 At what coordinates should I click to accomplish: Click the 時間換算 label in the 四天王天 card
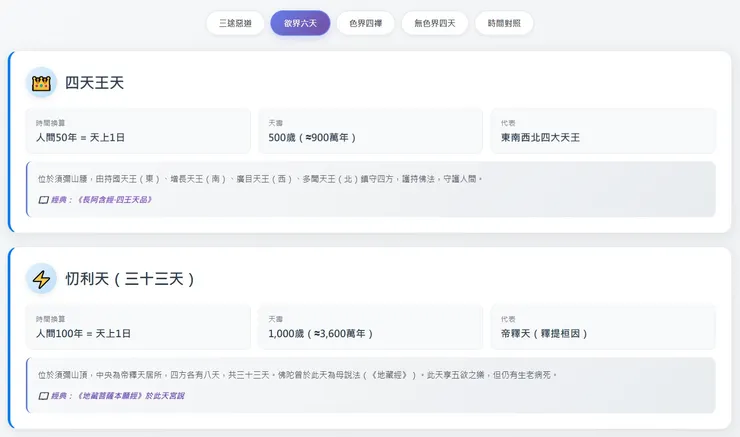50,123
